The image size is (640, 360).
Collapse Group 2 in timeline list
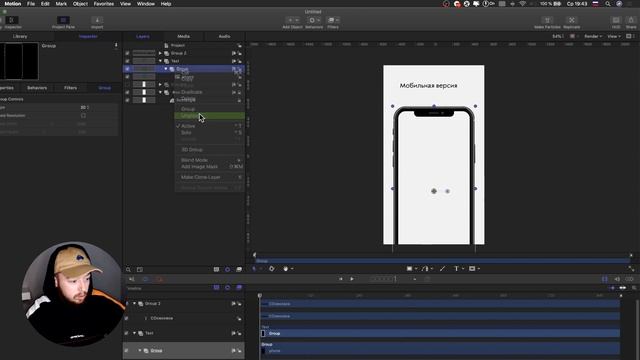pos(134,304)
